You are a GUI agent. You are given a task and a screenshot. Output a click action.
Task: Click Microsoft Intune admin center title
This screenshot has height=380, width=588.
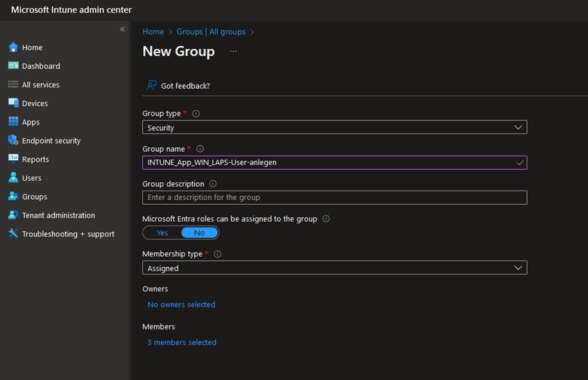click(x=71, y=10)
